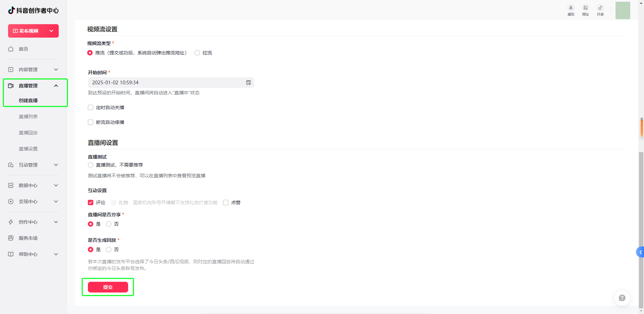
Task: Open 创建直播 submenu item
Action: tap(28, 100)
